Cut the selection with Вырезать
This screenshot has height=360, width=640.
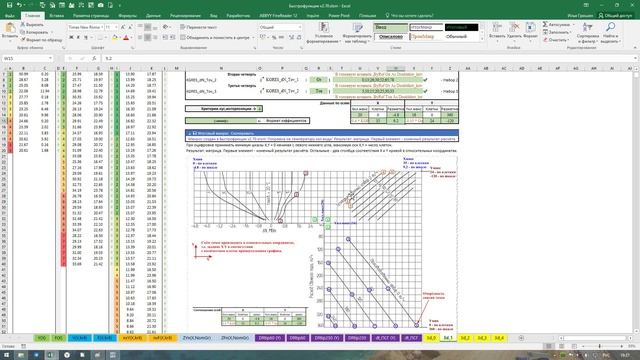click(32, 25)
